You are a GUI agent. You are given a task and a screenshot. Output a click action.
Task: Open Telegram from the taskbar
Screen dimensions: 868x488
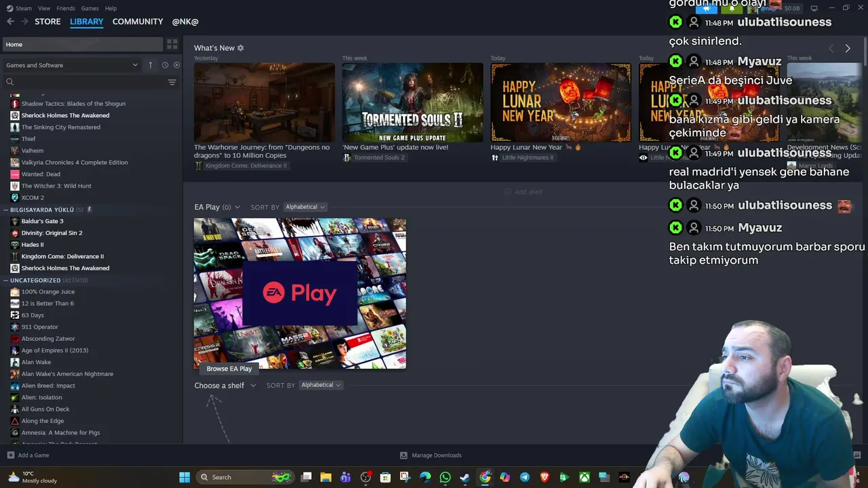(525, 477)
